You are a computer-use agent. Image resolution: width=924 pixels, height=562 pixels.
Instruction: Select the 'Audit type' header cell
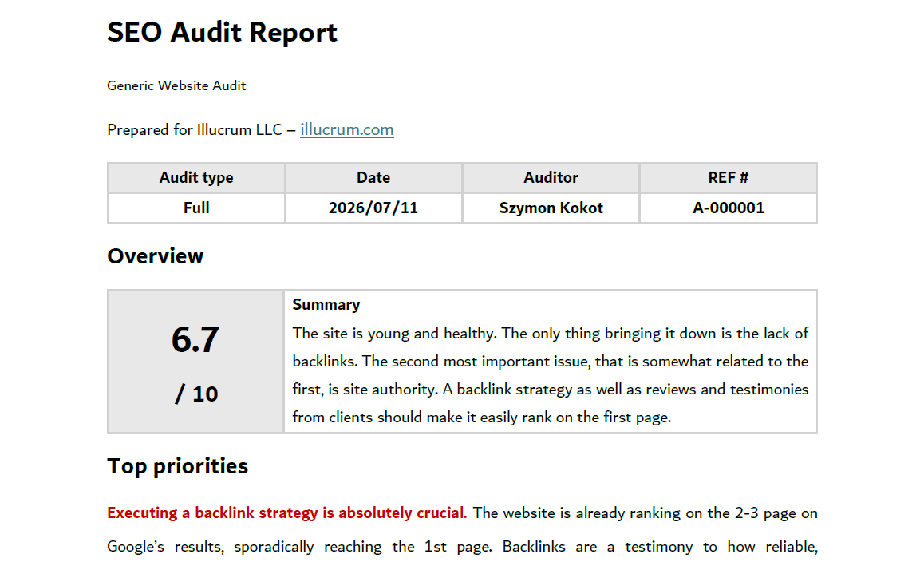196,178
